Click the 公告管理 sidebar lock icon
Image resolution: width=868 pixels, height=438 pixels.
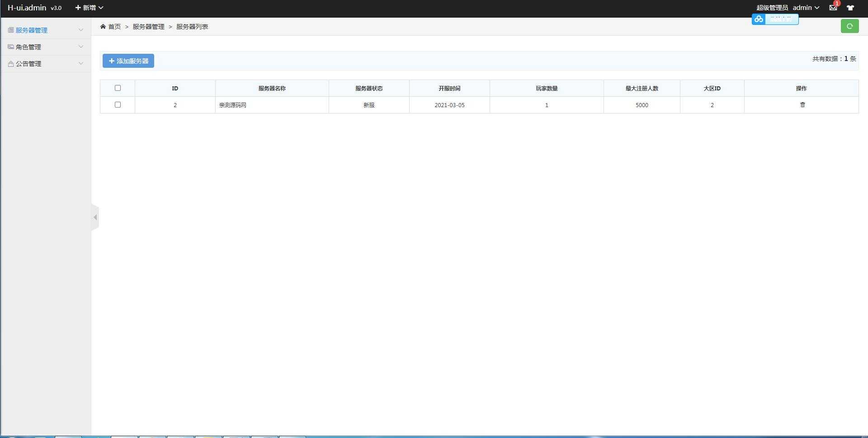click(x=11, y=64)
